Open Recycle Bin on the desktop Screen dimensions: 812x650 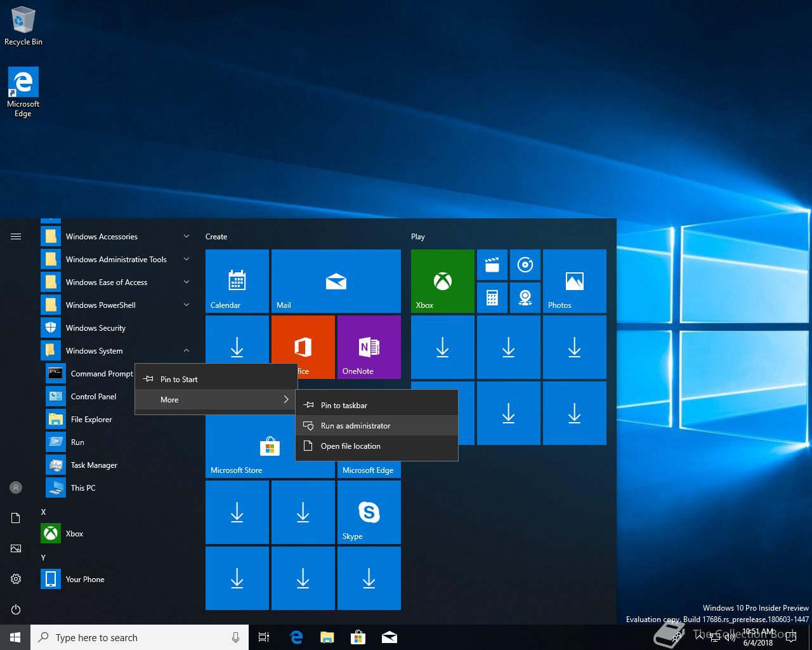(x=23, y=26)
